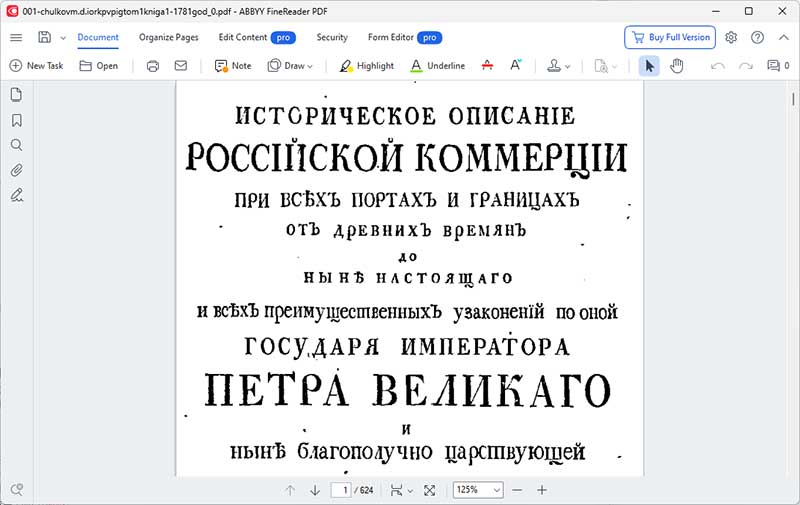
Task: Expand the Draw tool dropdown
Action: point(291,66)
